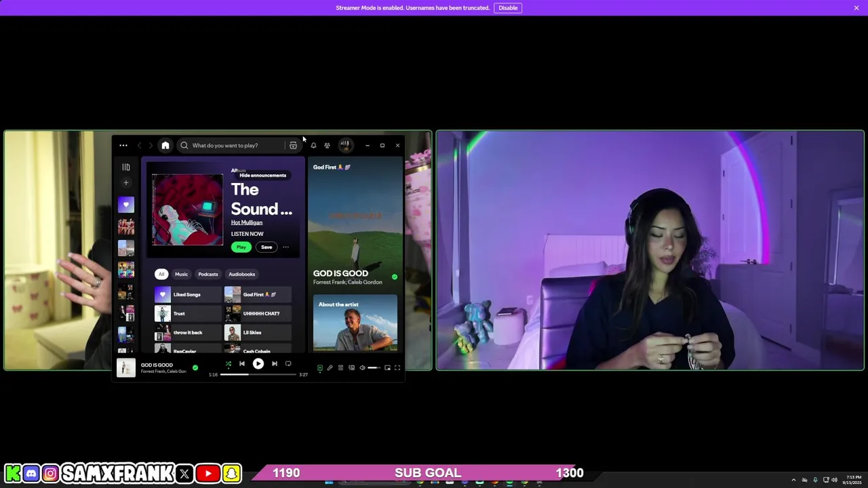
Task: Select the All filter chip
Action: pos(161,274)
